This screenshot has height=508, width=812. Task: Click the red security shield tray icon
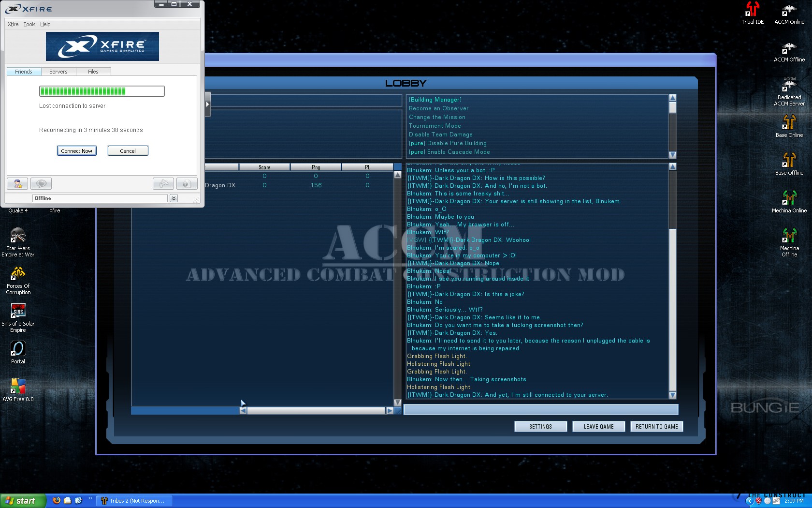pos(758,501)
